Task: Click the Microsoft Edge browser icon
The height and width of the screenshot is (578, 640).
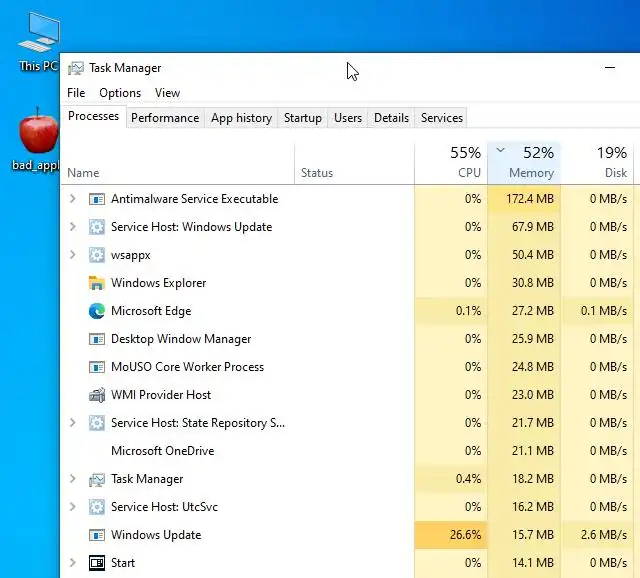Action: (97, 311)
